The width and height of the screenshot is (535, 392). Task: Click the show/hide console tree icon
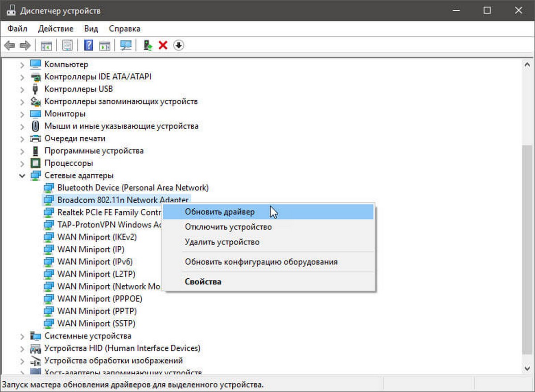46,45
